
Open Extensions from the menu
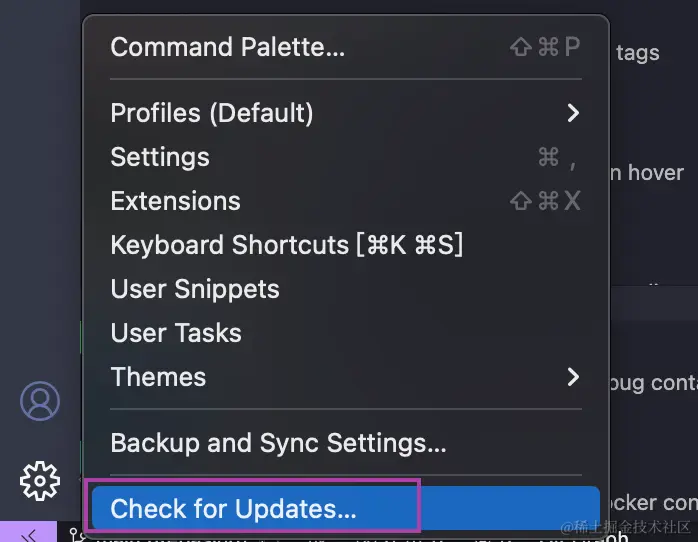coord(175,201)
